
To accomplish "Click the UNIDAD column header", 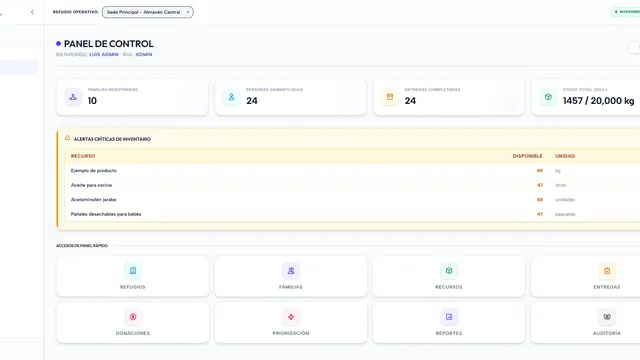I will click(x=565, y=156).
